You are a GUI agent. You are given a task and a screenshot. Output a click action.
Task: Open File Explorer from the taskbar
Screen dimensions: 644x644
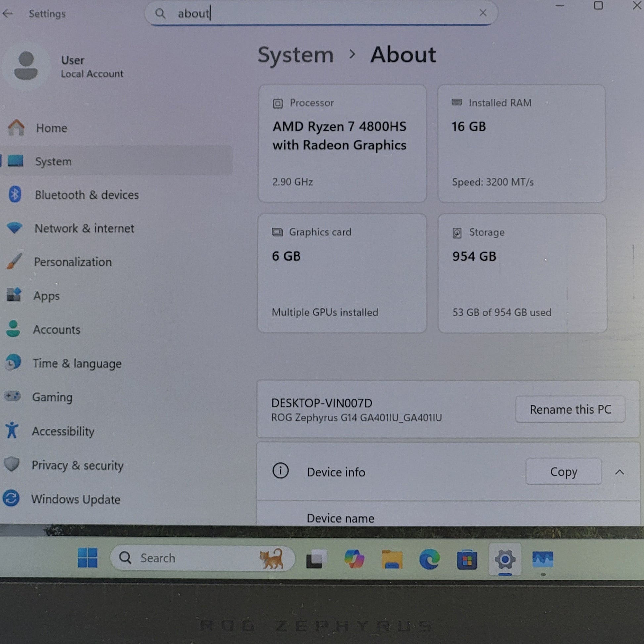(x=392, y=559)
